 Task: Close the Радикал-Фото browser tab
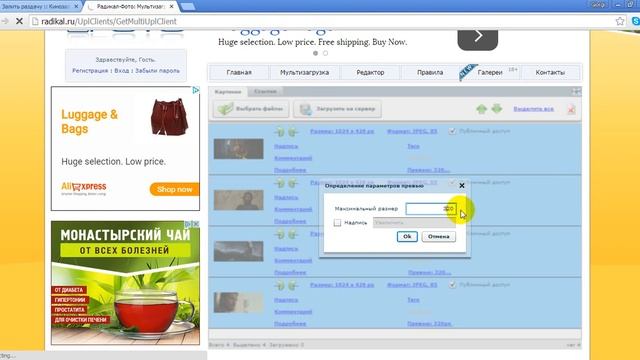click(x=171, y=7)
